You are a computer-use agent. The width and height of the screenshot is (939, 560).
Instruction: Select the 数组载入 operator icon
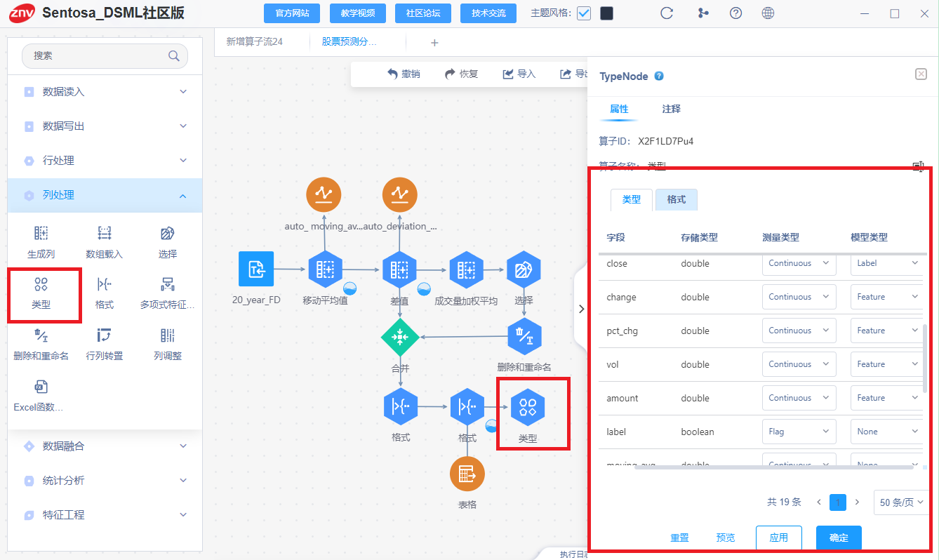(x=105, y=234)
